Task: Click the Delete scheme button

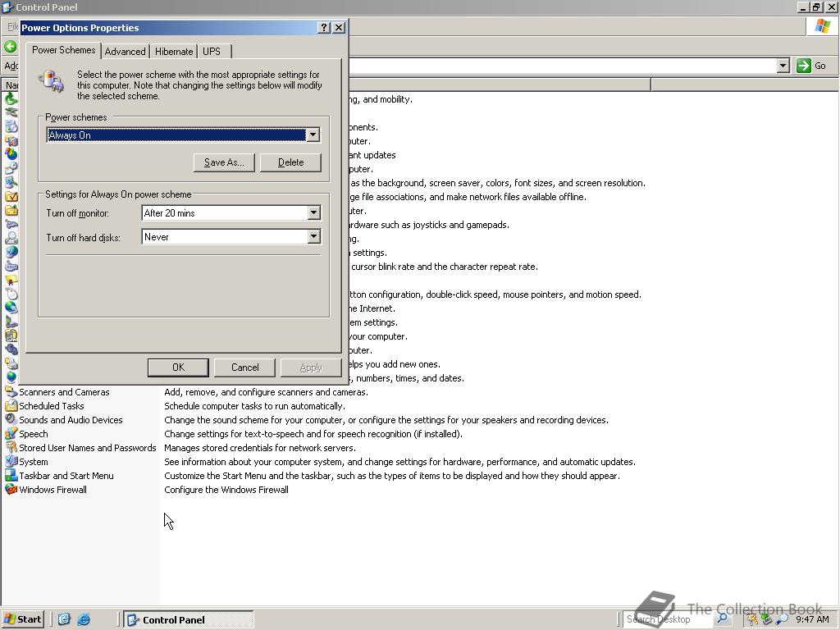Action: [x=290, y=162]
